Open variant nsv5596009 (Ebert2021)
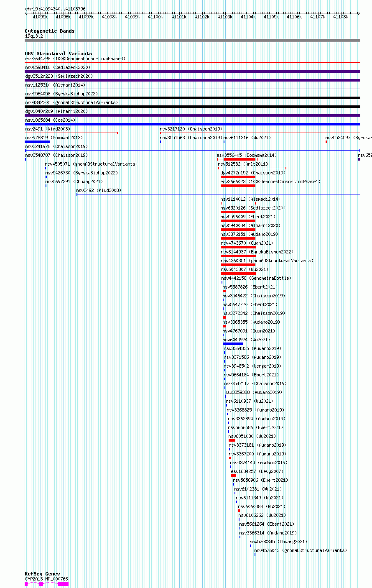The width and height of the screenshot is (372, 588). point(248,217)
